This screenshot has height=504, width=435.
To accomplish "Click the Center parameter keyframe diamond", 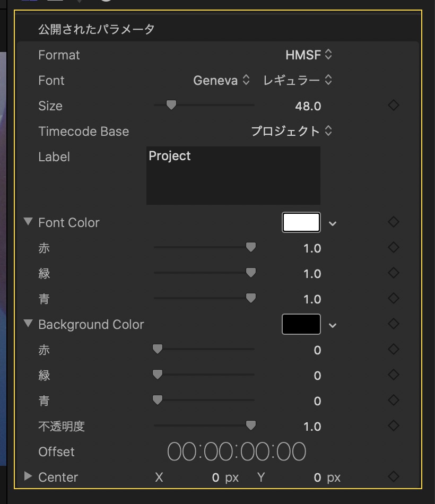I will 393,477.
